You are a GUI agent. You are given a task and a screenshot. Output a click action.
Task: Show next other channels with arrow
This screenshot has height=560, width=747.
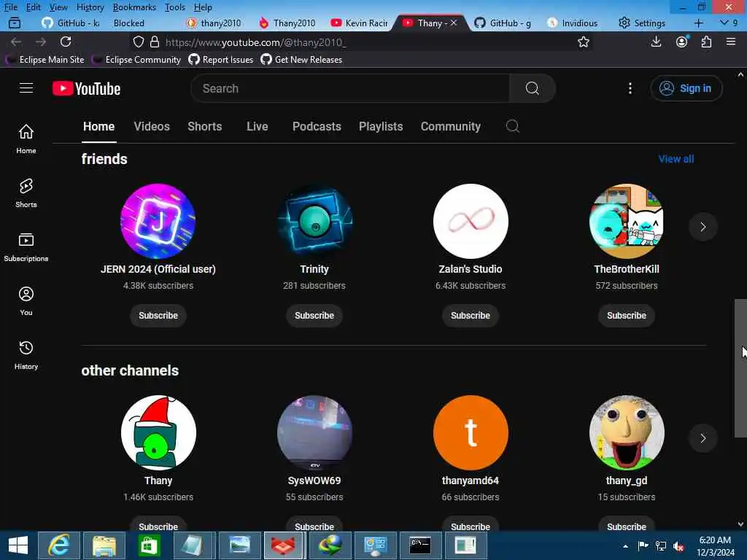click(703, 438)
